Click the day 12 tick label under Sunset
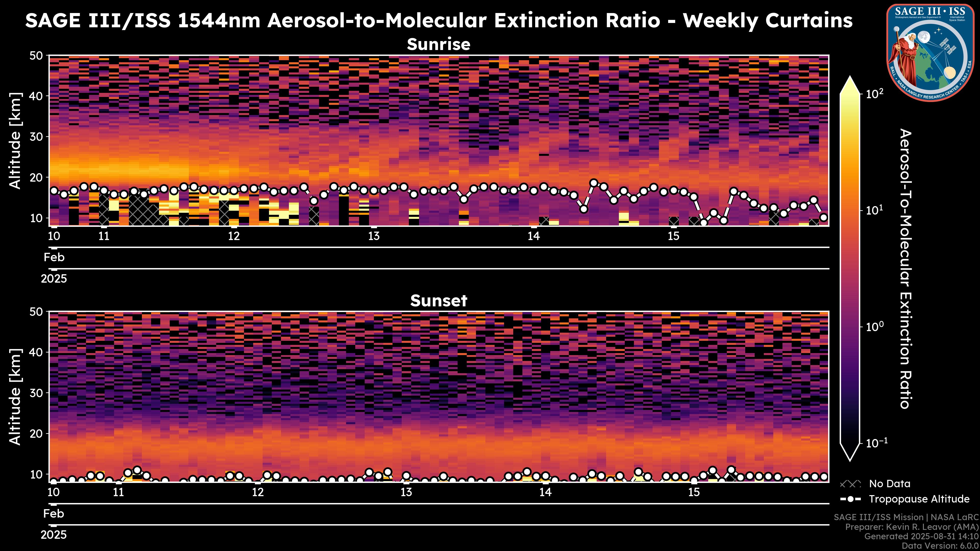980x551 pixels. click(x=258, y=492)
